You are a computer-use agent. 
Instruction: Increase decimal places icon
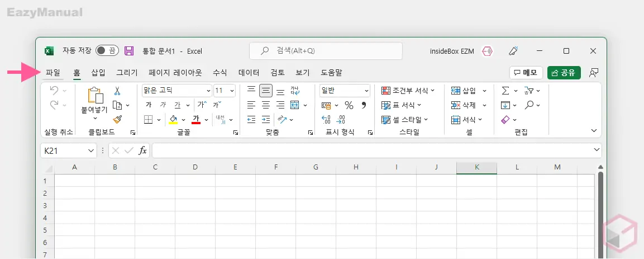pyautogui.click(x=327, y=120)
